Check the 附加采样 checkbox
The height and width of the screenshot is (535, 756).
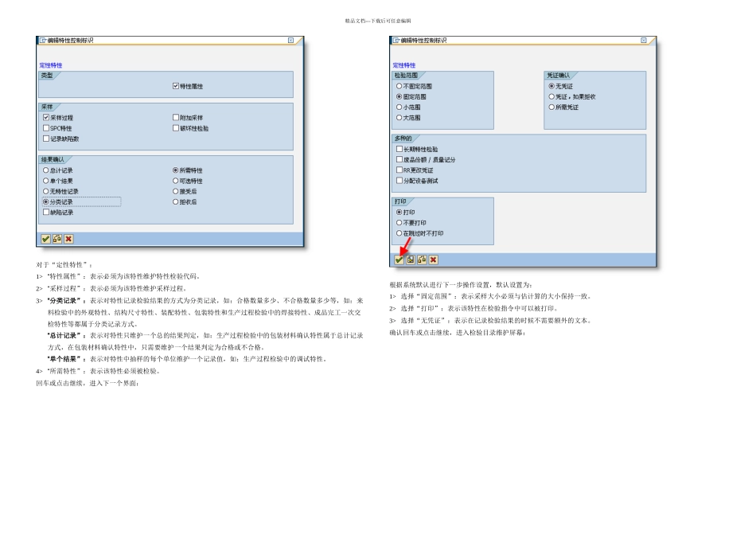tap(176, 117)
